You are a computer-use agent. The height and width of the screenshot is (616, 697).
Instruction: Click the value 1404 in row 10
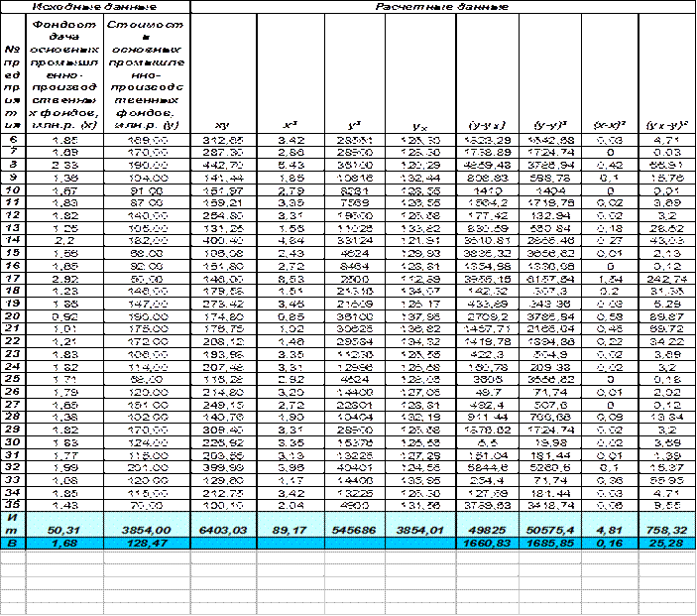coord(550,190)
